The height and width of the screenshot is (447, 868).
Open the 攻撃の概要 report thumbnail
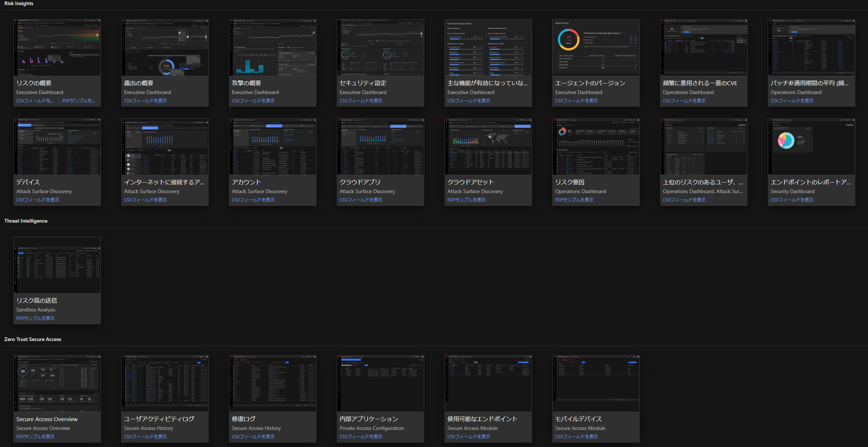pos(272,48)
